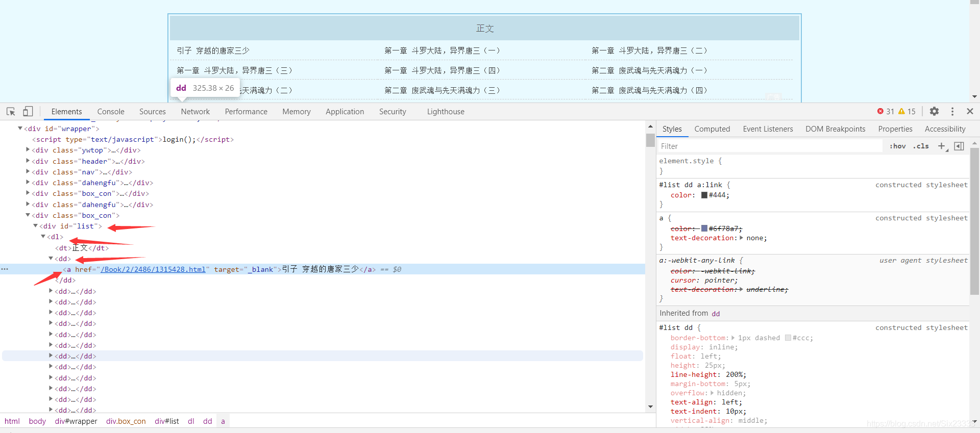Open DevTools settings gear

(x=934, y=111)
